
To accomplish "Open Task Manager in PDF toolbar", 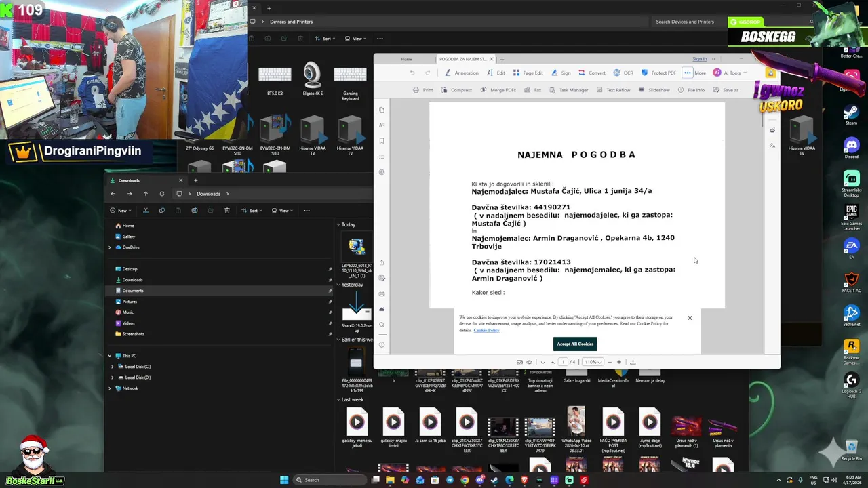I will click(568, 90).
